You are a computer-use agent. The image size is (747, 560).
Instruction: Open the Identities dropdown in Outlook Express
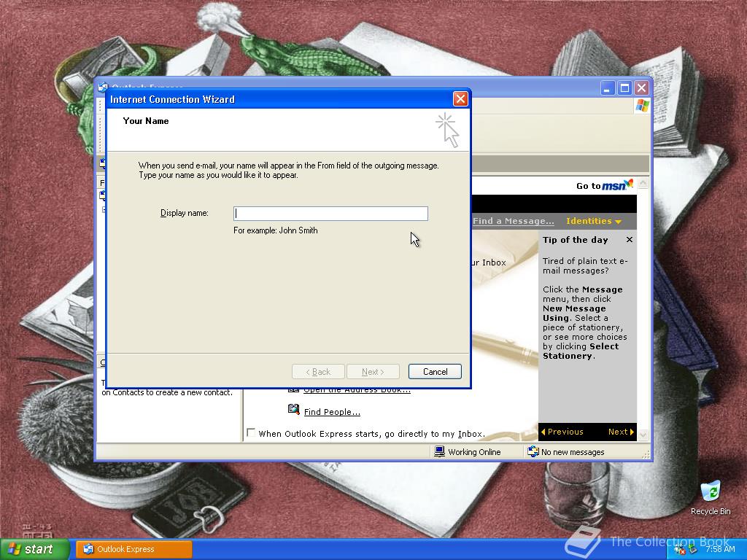pyautogui.click(x=594, y=221)
